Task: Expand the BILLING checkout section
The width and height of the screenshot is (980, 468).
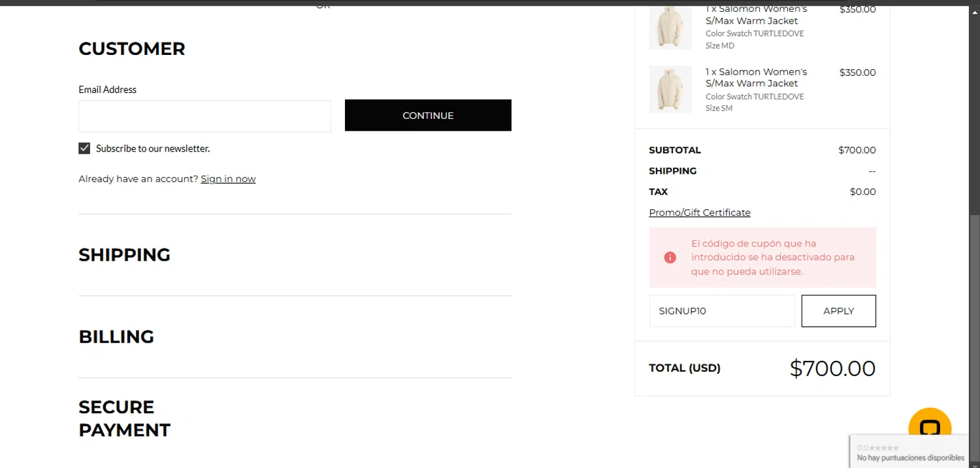Action: tap(116, 337)
